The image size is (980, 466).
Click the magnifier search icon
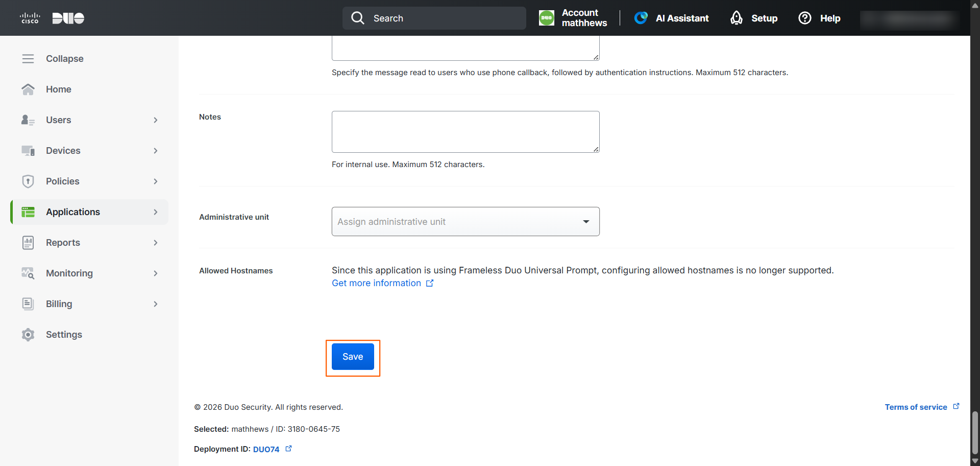tap(358, 18)
